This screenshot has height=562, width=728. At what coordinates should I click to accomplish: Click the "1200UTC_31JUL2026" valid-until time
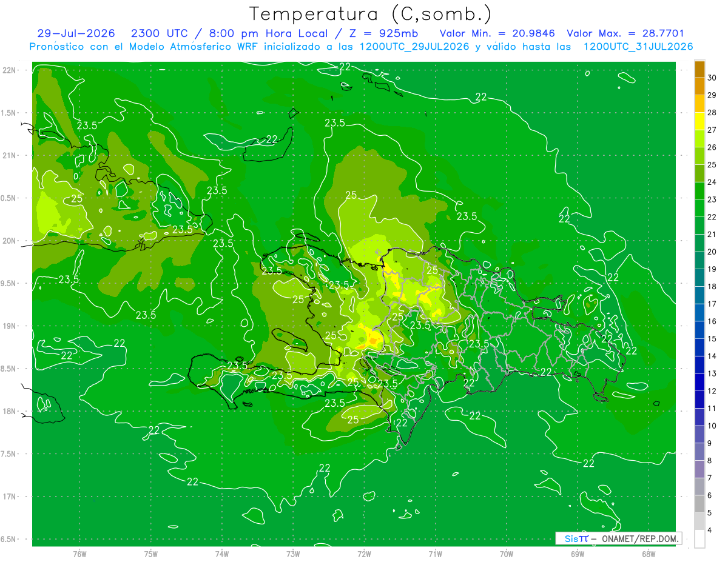click(638, 47)
